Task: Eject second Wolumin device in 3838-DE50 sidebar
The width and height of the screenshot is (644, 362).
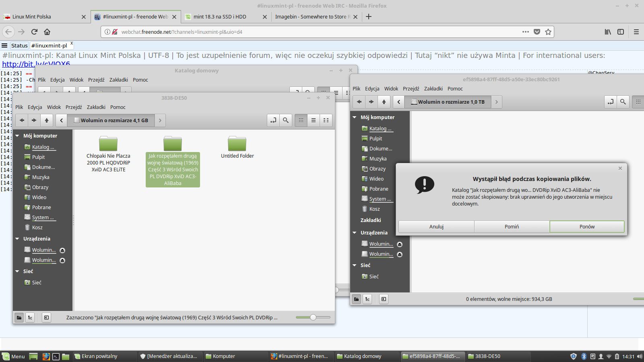Action: pyautogui.click(x=62, y=260)
